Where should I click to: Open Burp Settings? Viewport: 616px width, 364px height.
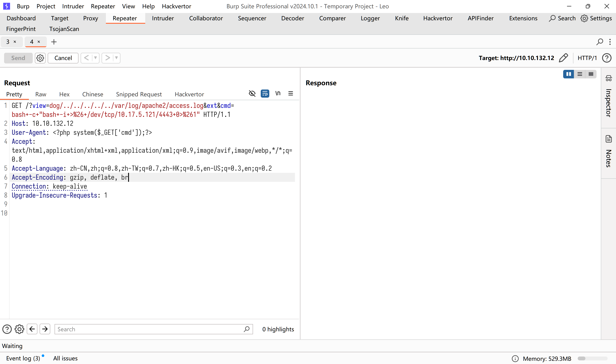(596, 18)
